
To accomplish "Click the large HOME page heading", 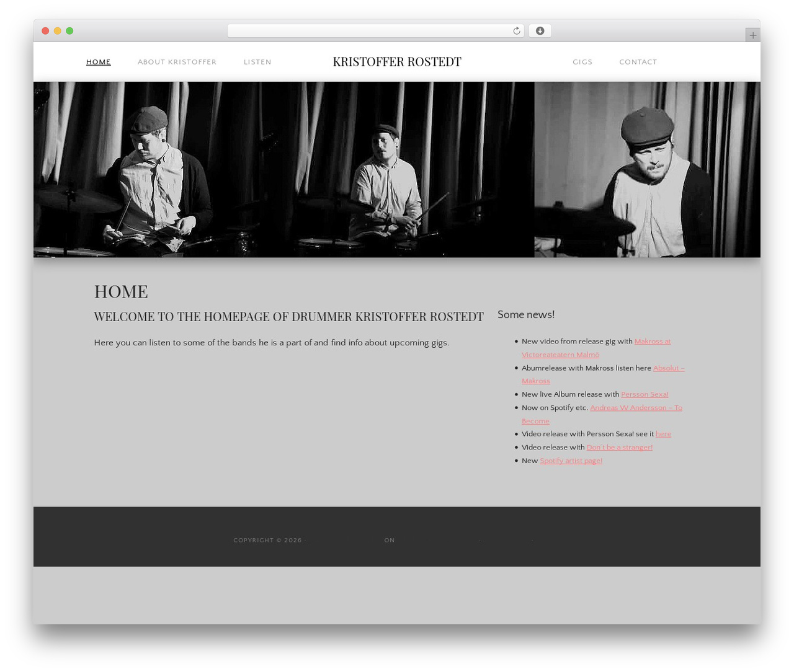I will tap(121, 291).
